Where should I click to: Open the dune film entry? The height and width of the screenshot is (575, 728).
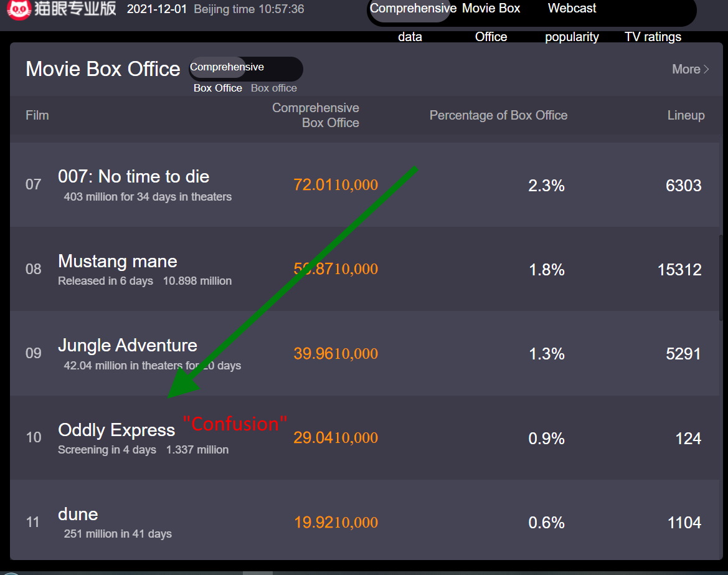[78, 514]
